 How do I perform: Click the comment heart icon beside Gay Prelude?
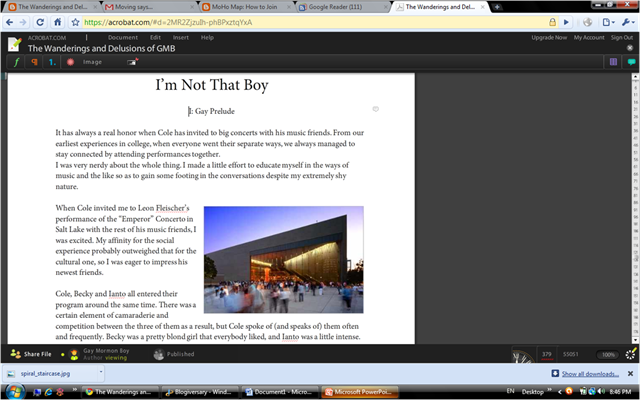click(x=376, y=109)
